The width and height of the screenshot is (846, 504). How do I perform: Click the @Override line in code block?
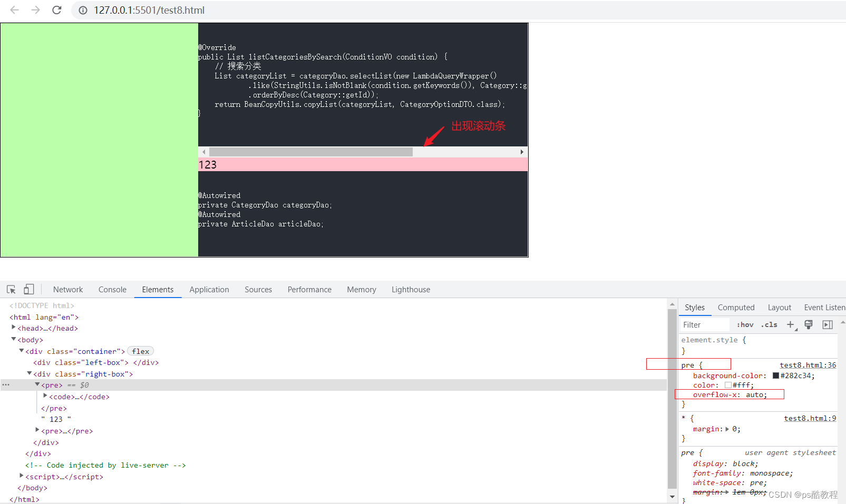[217, 47]
